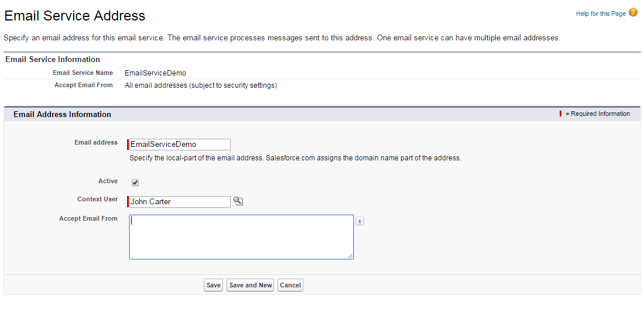Click the Email Service Name value text
This screenshot has height=319, width=644.
(155, 73)
